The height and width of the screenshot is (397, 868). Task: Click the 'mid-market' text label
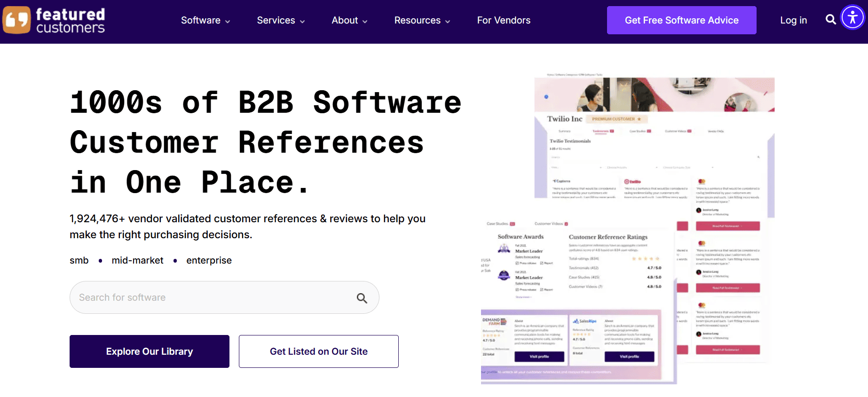(x=137, y=260)
